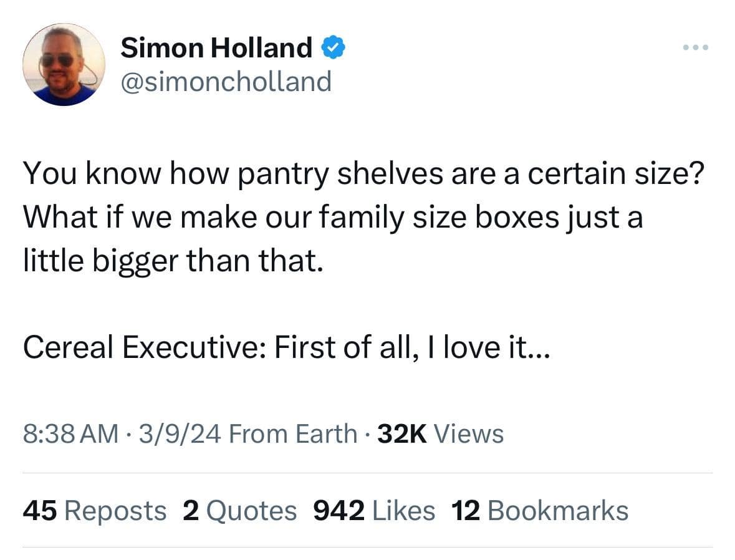Click the bold number 942
The height and width of the screenshot is (560, 735).
click(339, 511)
